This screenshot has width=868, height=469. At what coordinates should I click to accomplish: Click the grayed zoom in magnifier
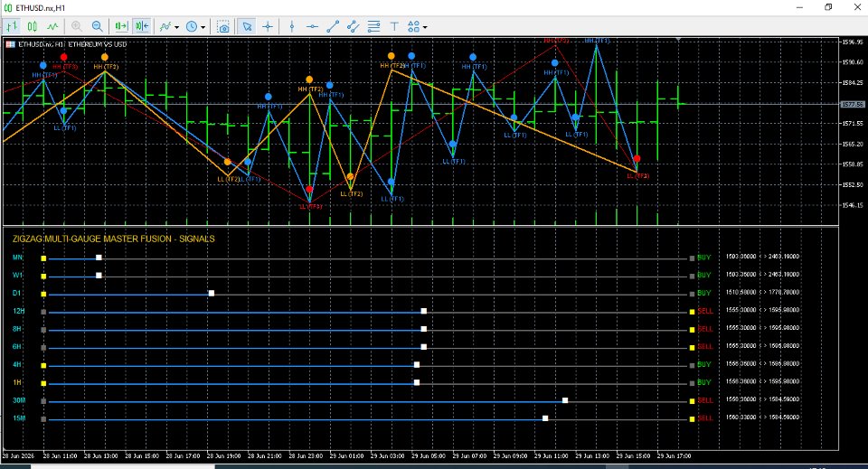77,26
